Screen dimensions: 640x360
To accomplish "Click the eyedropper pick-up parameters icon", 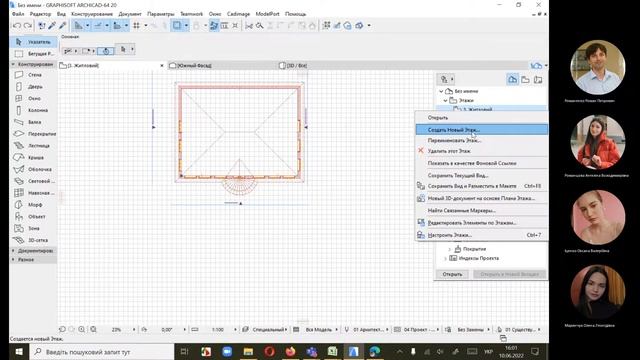I will 52,26.
